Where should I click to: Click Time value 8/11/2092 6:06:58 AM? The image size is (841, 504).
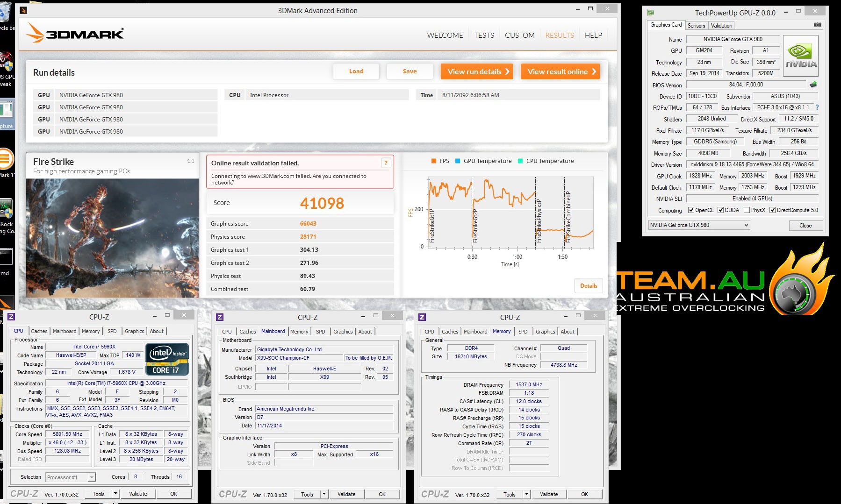(x=471, y=95)
